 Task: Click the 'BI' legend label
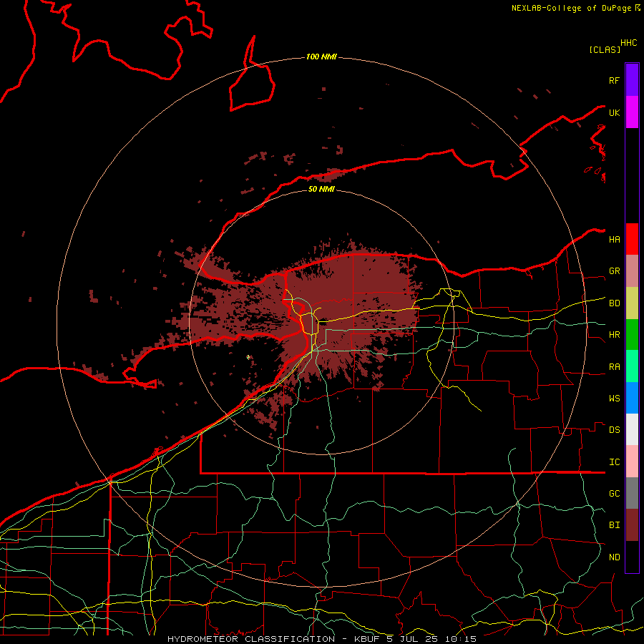click(614, 525)
